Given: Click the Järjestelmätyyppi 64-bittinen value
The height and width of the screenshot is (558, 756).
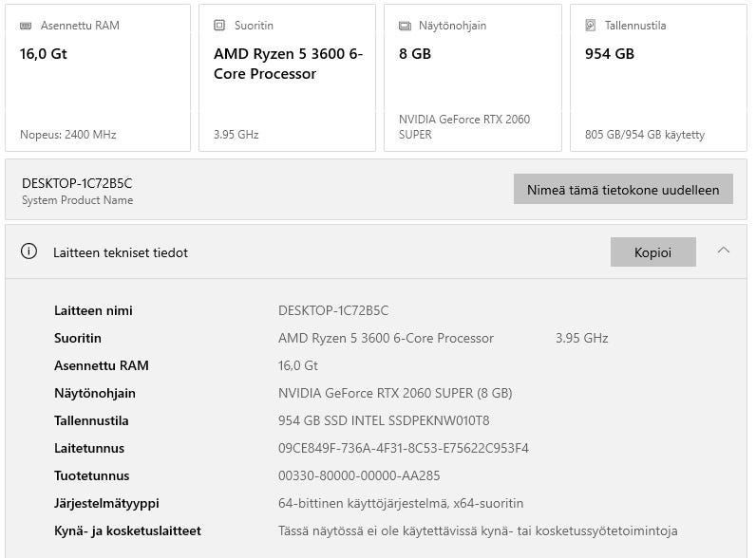Looking at the screenshot, I should [x=400, y=503].
